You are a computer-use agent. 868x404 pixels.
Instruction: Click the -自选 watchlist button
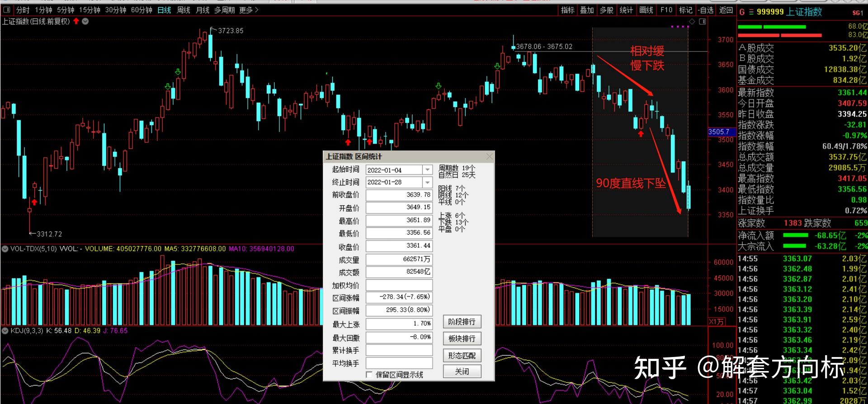706,10
